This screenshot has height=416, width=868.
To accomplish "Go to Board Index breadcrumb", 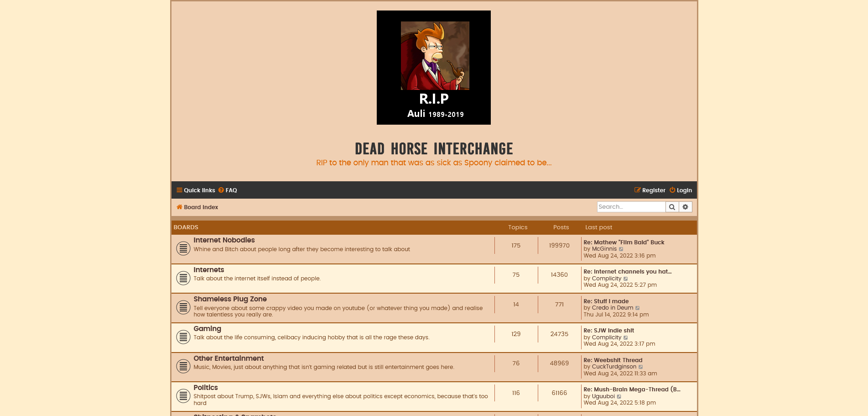I will coord(198,207).
